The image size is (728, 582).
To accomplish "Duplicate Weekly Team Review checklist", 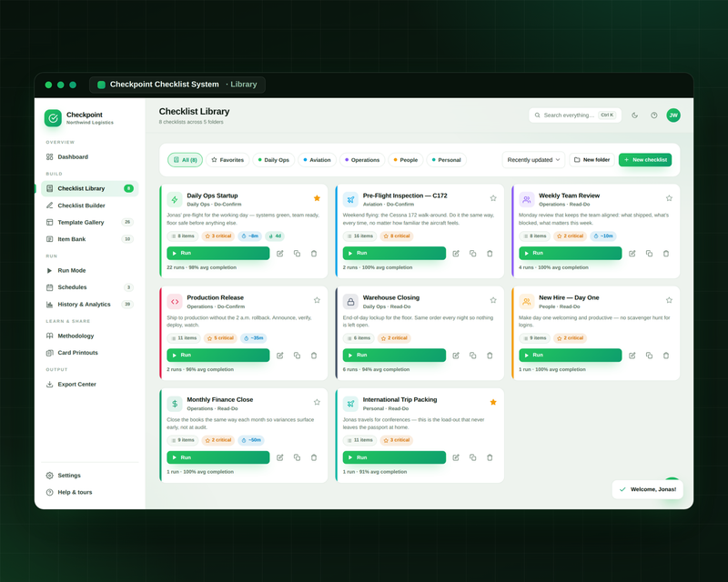I will point(649,254).
